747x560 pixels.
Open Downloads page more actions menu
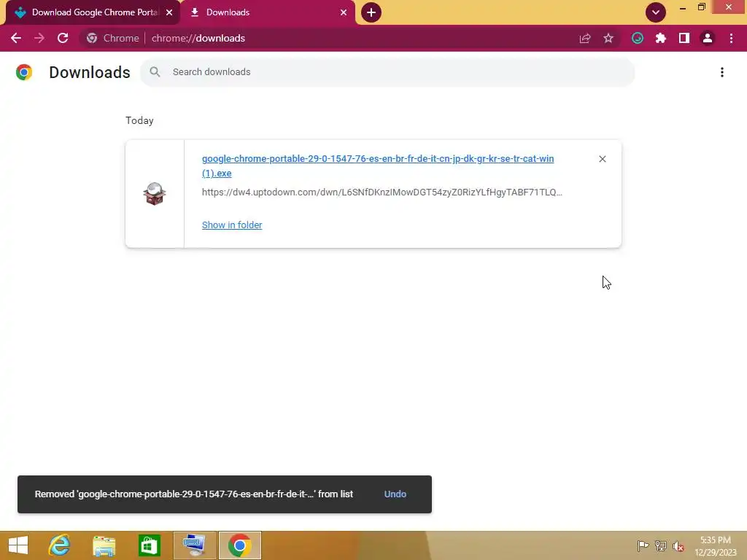[x=722, y=72]
